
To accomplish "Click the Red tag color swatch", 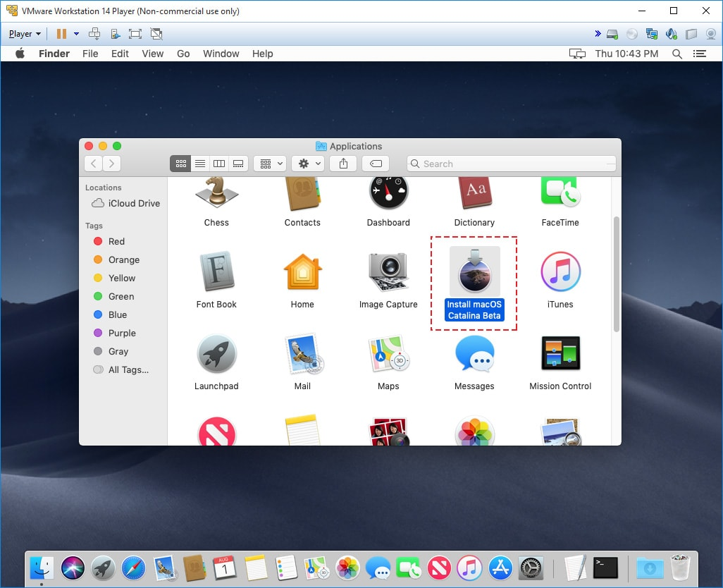I will pyautogui.click(x=98, y=241).
